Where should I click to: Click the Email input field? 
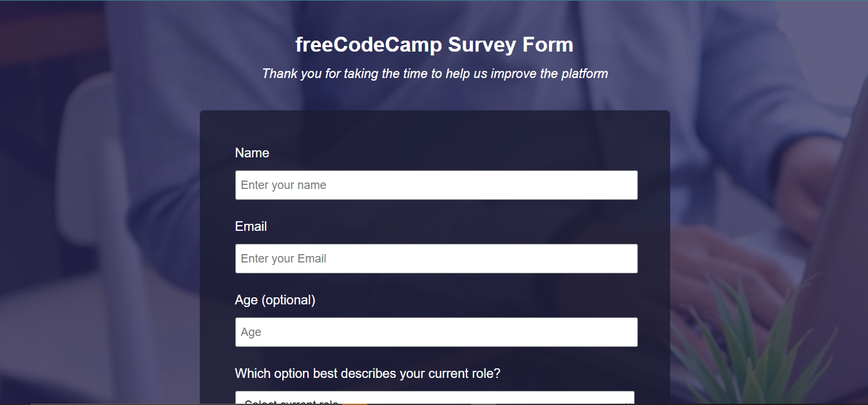(436, 258)
